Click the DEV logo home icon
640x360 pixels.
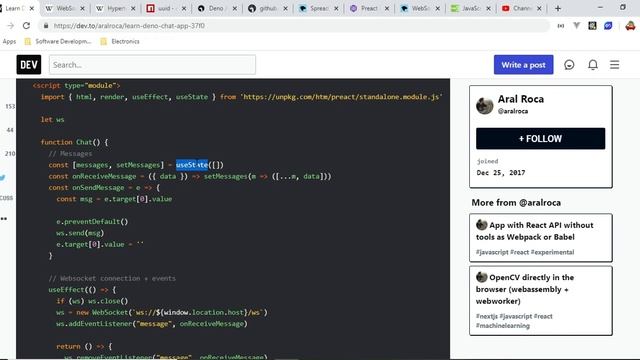[29, 64]
